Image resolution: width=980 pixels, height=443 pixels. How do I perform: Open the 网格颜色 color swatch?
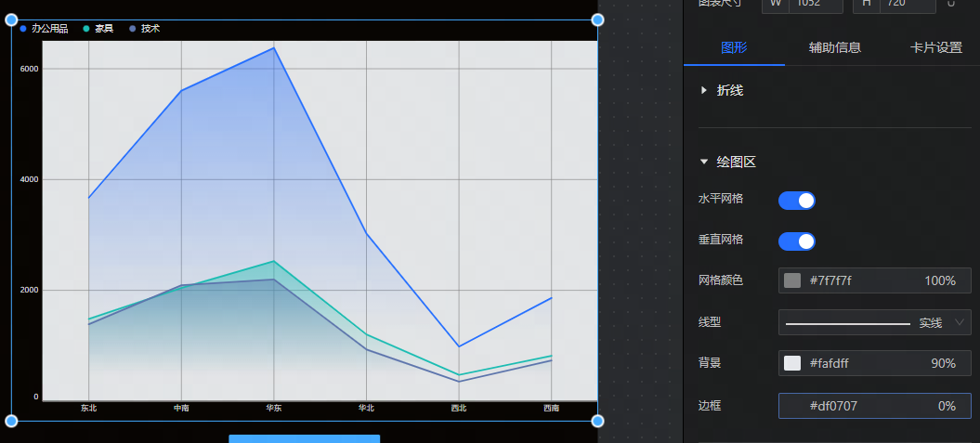(x=792, y=280)
